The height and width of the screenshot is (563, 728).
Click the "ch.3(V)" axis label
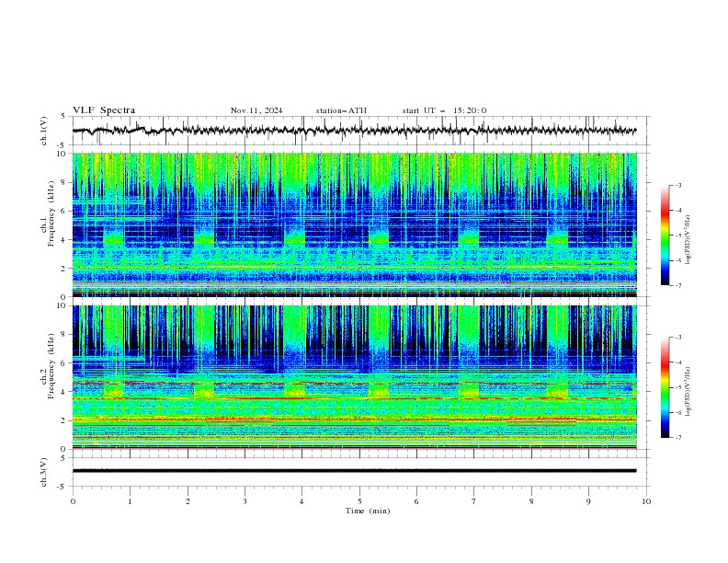coord(44,472)
